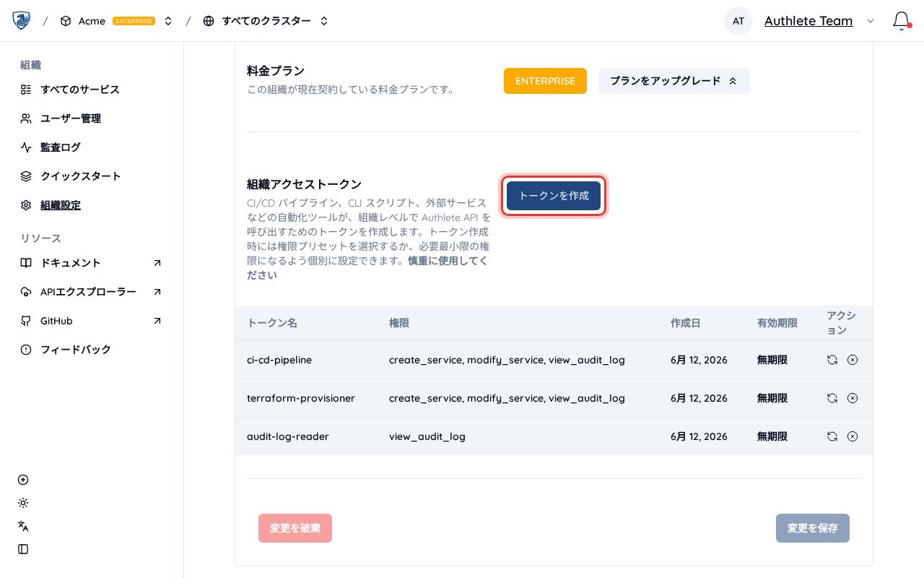Viewport: 924px width, 578px height.
Task: Click the view_audit_log permission of audit-log-reader
Action: (427, 436)
